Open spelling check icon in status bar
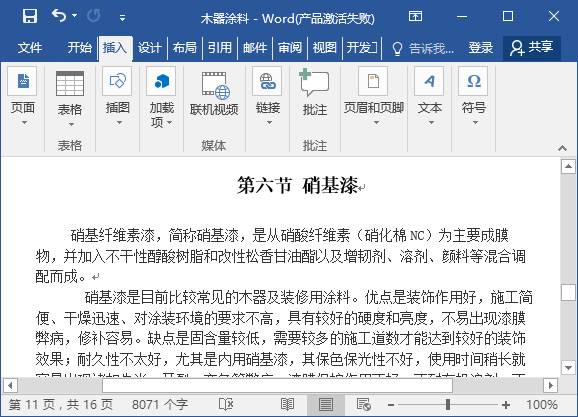This screenshot has width=578, height=417. tap(226, 404)
